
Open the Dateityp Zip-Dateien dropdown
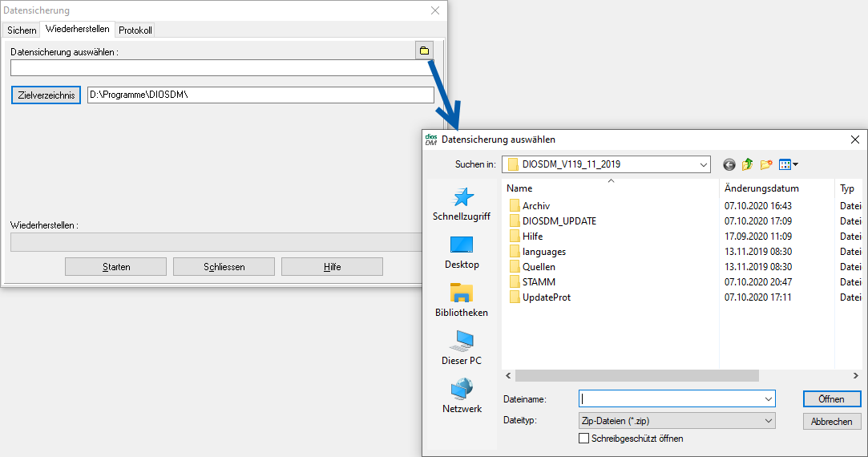point(768,420)
